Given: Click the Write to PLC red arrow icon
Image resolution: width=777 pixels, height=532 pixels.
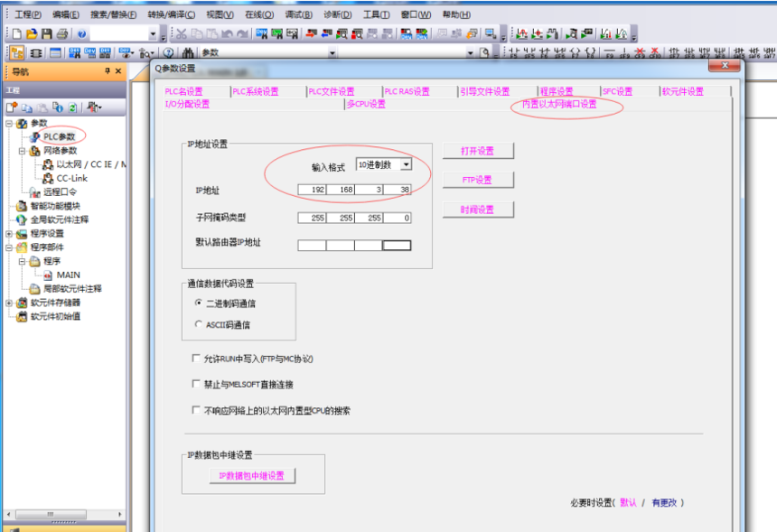Looking at the screenshot, I should pyautogui.click(x=311, y=33).
